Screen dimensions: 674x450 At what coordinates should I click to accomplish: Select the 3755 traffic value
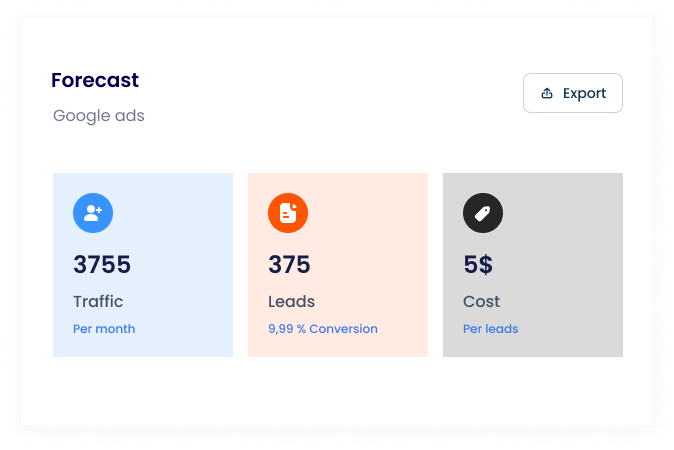coord(102,265)
